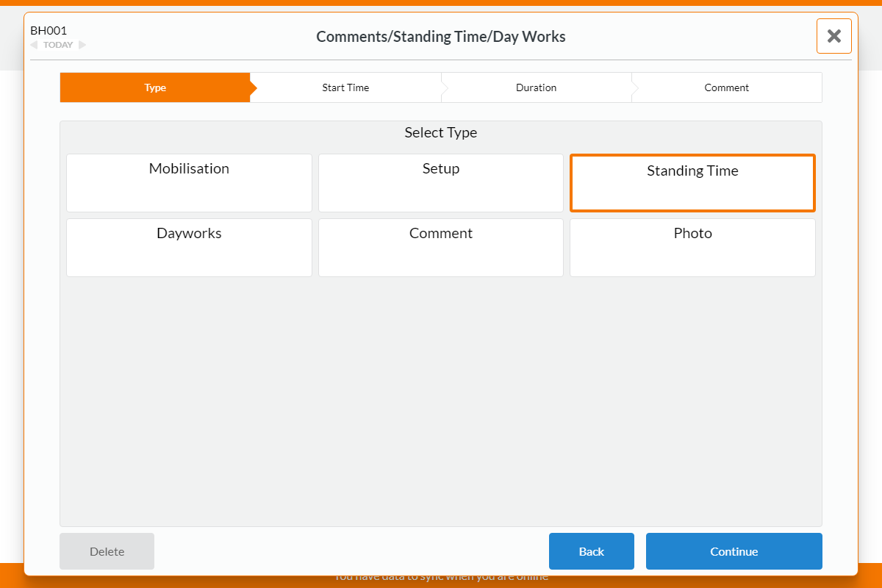
Task: Go to the previous day arrow
Action: tap(34, 45)
